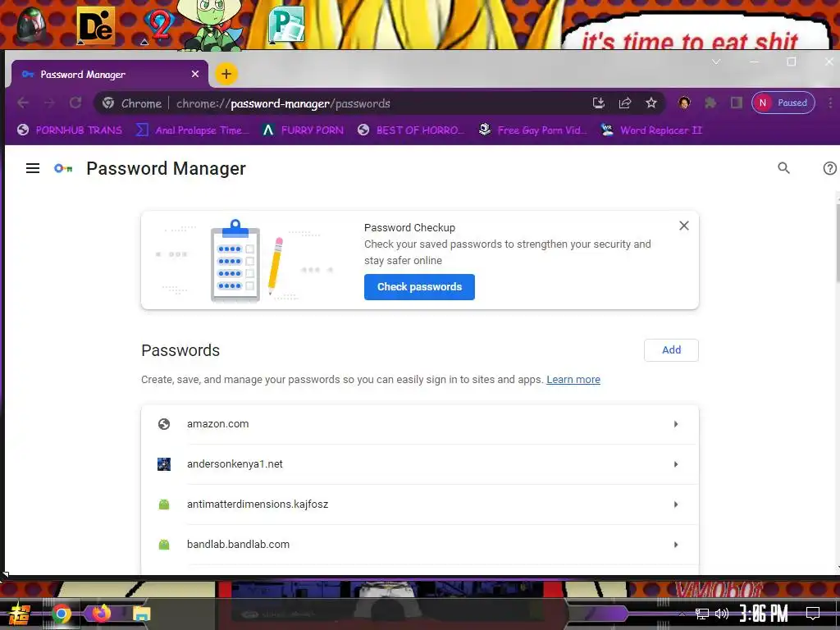The image size is (840, 630).
Task: Open the BEST OF HORRO... bookmark
Action: pyautogui.click(x=410, y=130)
